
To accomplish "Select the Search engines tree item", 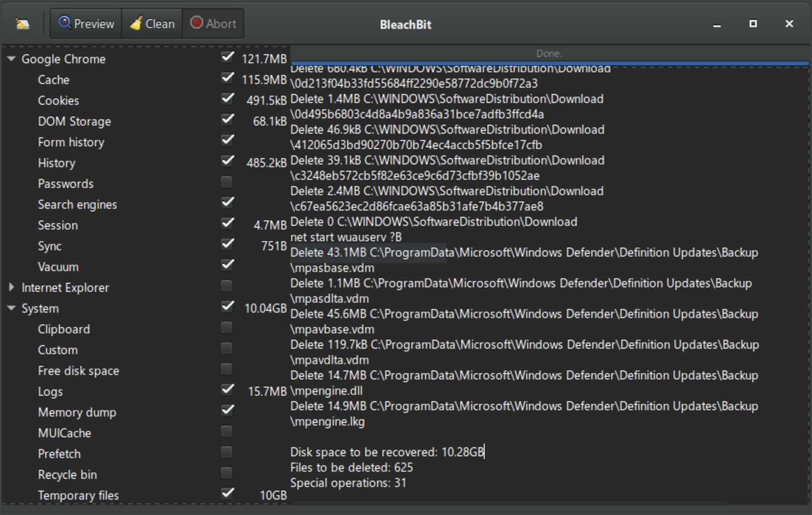I will (77, 204).
